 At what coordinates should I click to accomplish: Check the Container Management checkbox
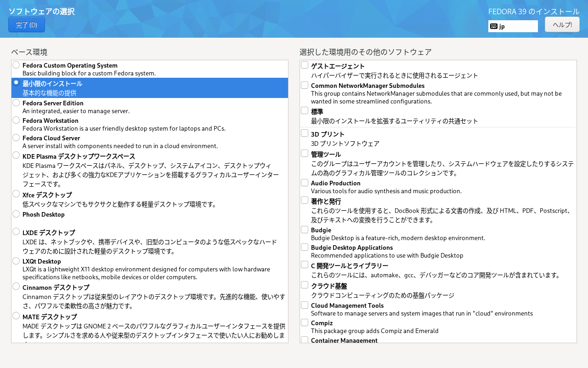coord(305,339)
